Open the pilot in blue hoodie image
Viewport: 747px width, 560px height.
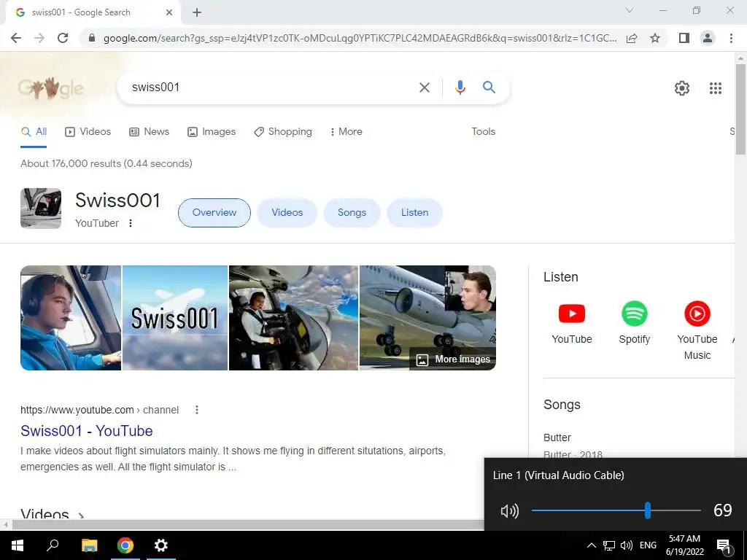click(x=71, y=318)
